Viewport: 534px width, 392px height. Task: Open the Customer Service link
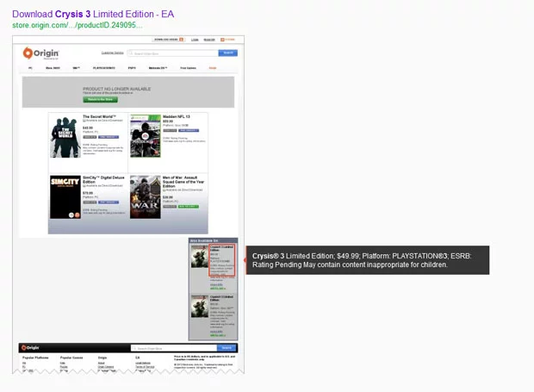[x=112, y=53]
